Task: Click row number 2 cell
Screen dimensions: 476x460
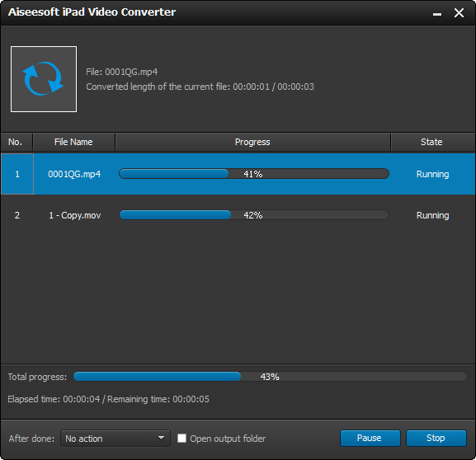Action: coord(17,215)
